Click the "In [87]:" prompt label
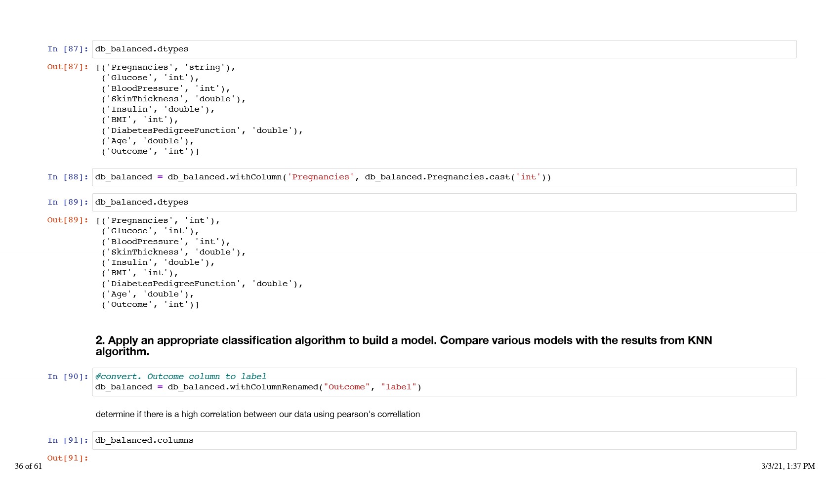 click(x=68, y=49)
